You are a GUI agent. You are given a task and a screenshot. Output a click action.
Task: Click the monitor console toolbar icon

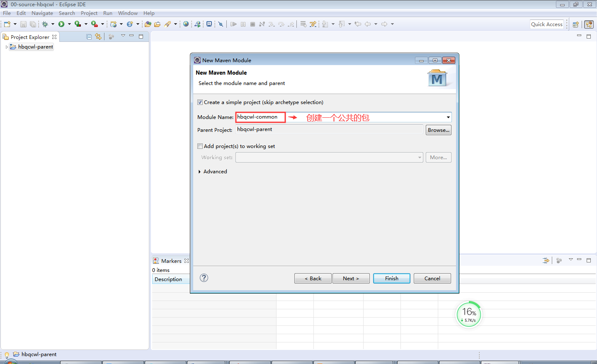click(x=209, y=24)
